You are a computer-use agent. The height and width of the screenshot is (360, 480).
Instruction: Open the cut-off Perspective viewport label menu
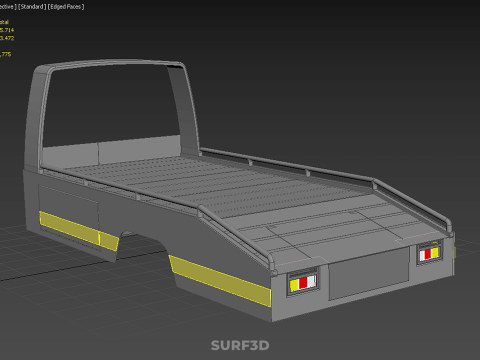pos(8,7)
